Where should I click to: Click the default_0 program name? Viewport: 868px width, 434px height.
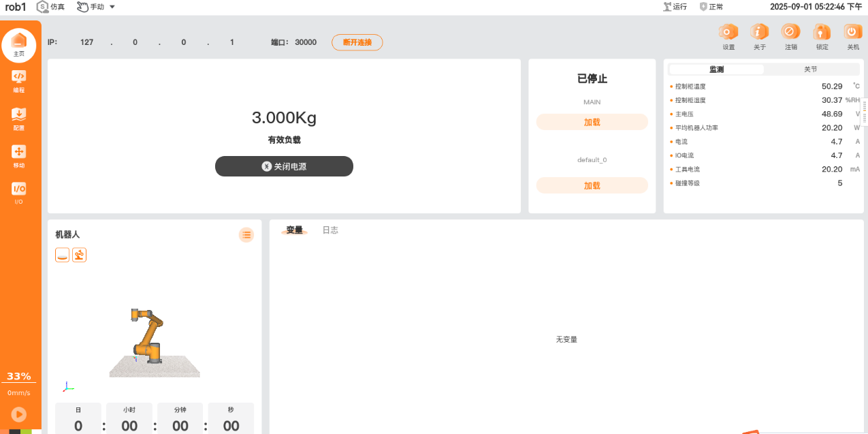592,160
